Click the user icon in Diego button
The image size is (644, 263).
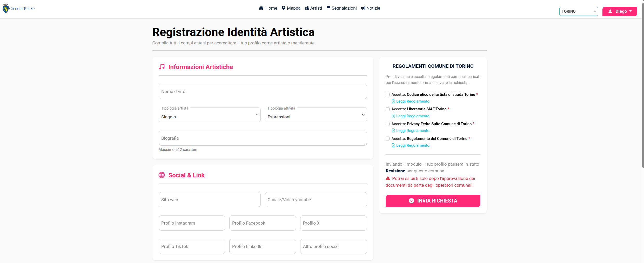tap(610, 11)
